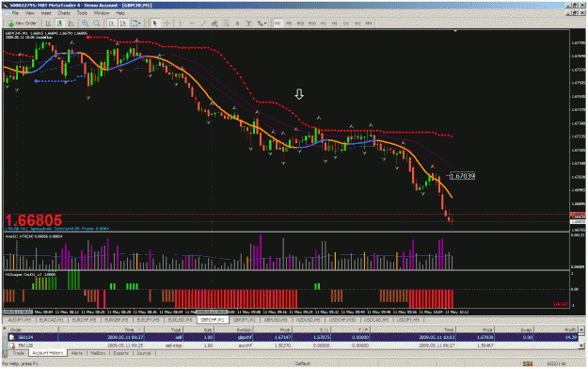Switch to the EURCHF,M5 chart tab
The width and height of the screenshot is (588, 369).
tap(84, 320)
